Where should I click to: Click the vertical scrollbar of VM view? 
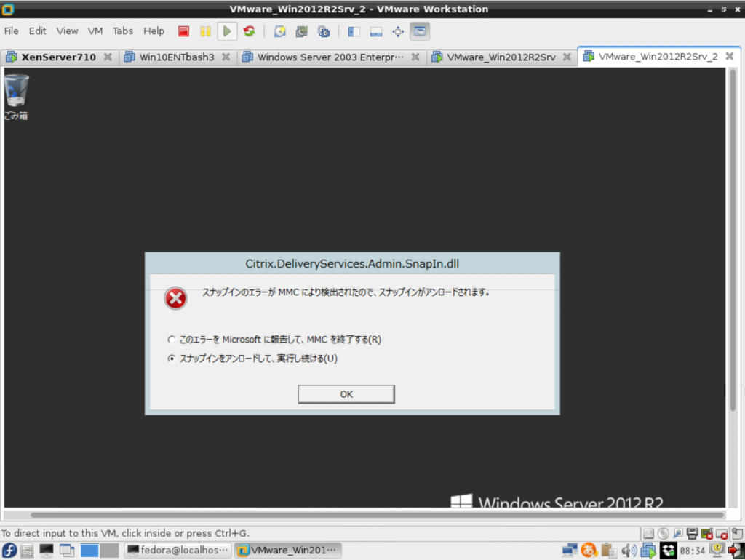tap(733, 240)
